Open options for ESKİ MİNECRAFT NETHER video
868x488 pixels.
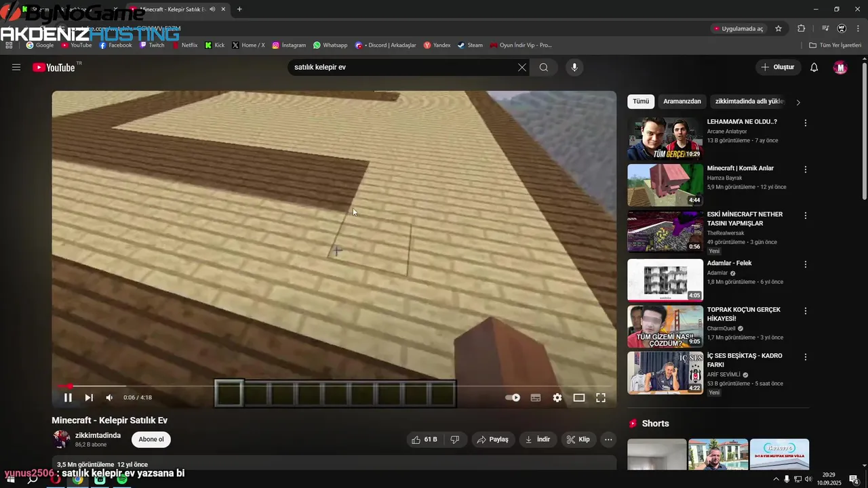pyautogui.click(x=806, y=216)
